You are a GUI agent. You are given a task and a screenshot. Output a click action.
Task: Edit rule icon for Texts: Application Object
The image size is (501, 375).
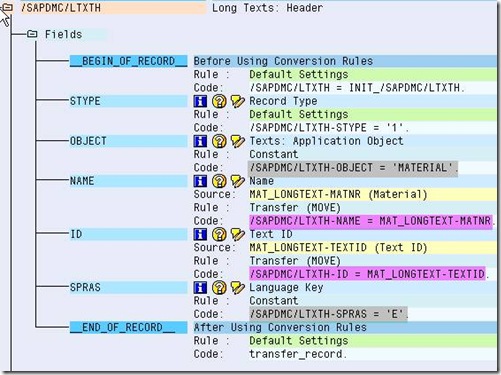[x=237, y=141]
